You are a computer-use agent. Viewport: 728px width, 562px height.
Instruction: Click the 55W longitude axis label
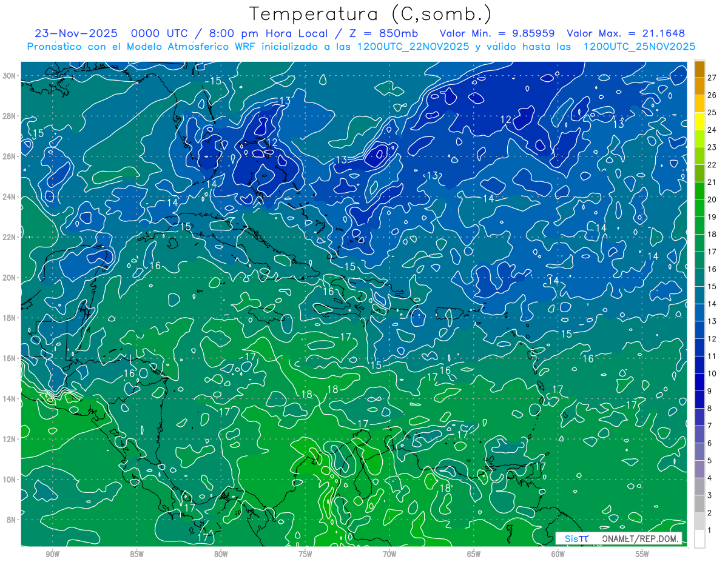tap(642, 554)
